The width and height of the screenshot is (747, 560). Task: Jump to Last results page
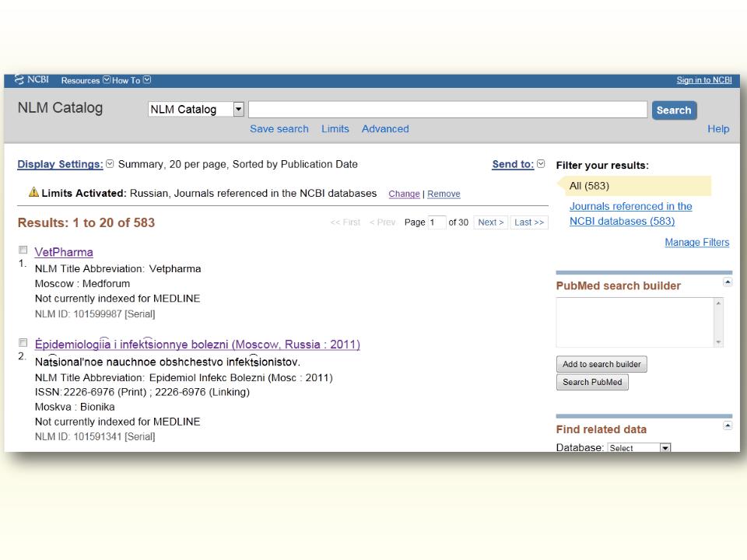pyautogui.click(x=529, y=222)
